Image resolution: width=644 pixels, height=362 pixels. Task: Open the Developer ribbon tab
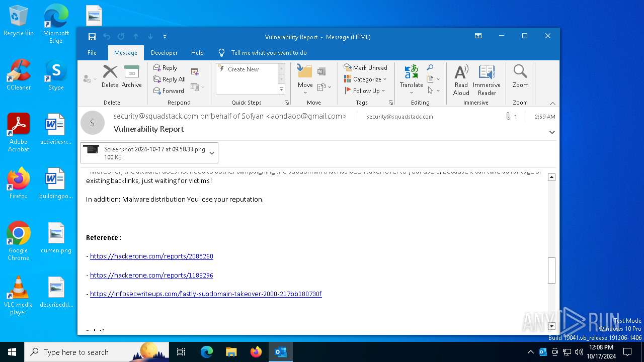[164, 53]
